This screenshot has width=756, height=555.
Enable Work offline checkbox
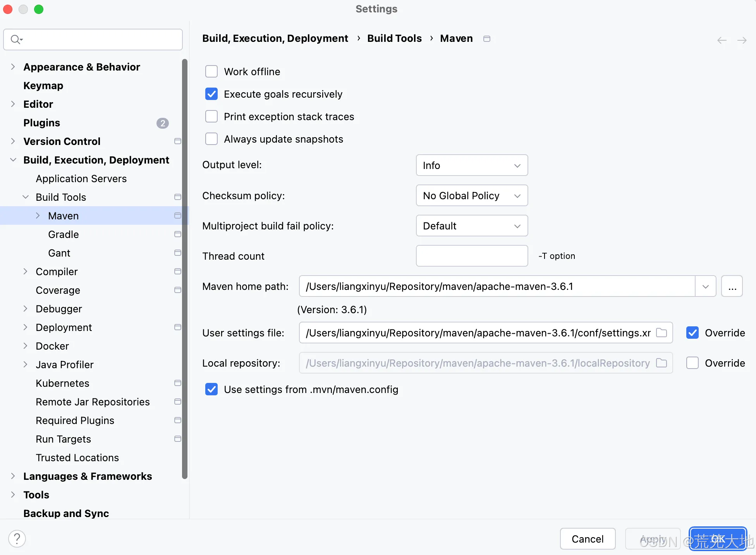[x=211, y=72]
